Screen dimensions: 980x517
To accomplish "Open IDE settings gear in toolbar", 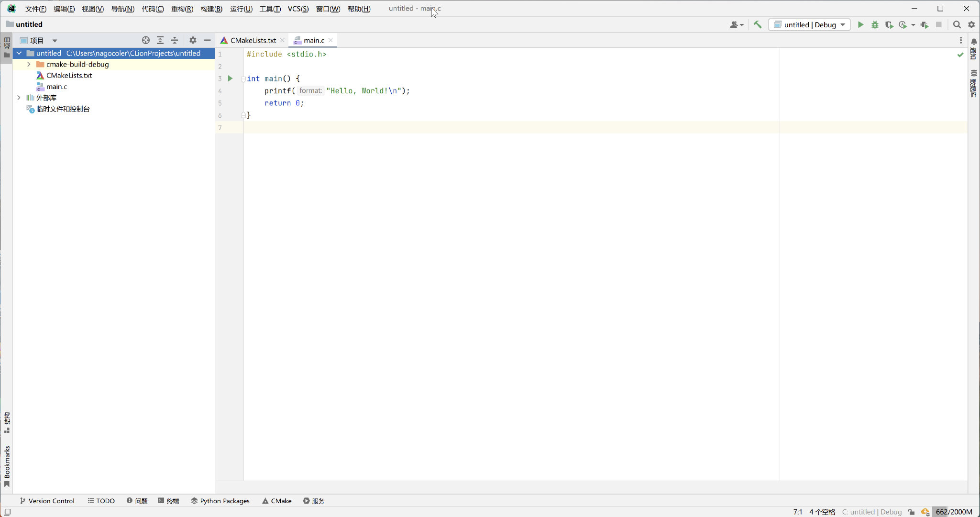I will coord(971,24).
